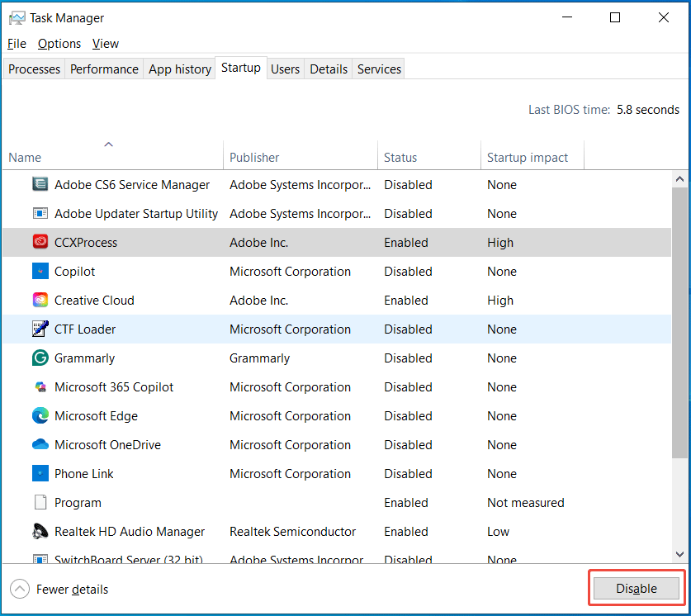Click the Task Manager title bar icon

coord(17,18)
